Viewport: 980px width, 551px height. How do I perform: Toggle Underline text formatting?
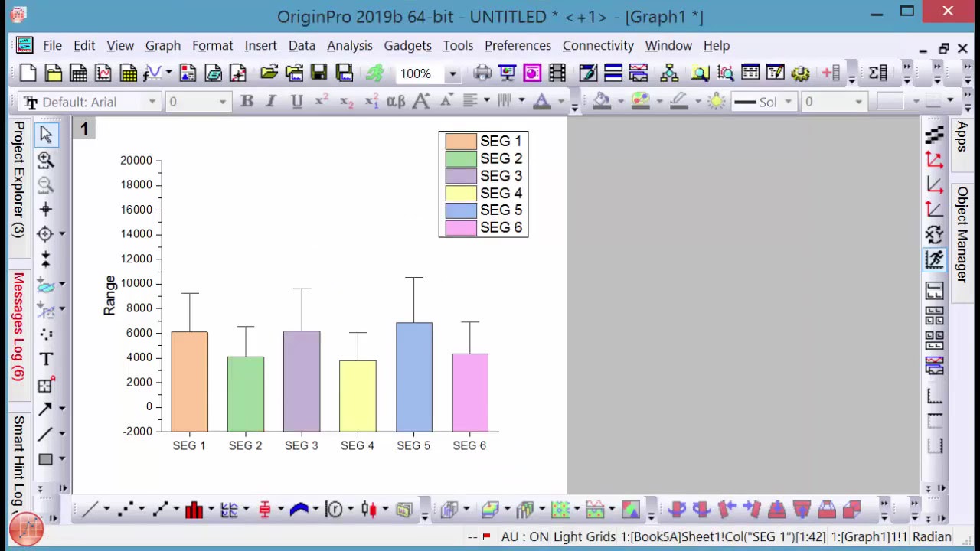pos(297,102)
